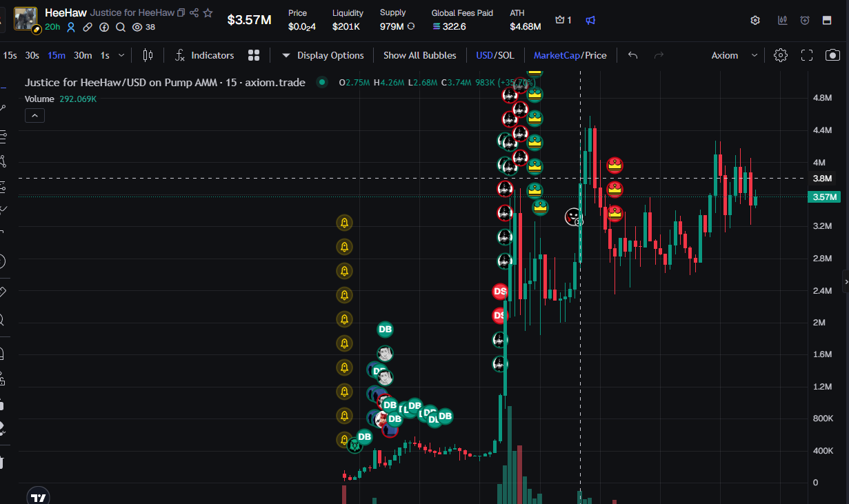Click the Liquidity $201K stat
This screenshot has width=849, height=504.
pos(347,20)
